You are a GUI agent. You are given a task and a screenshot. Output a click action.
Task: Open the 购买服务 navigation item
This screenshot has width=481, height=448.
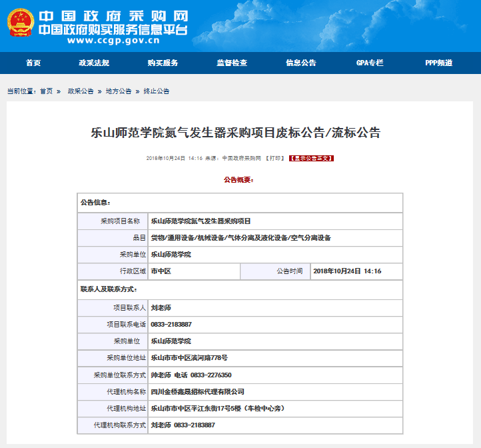click(163, 63)
